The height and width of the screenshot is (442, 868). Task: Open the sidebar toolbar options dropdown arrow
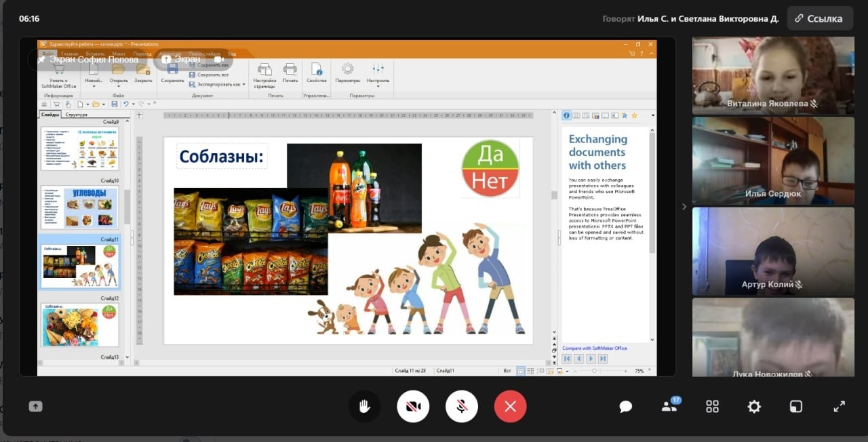(x=652, y=115)
